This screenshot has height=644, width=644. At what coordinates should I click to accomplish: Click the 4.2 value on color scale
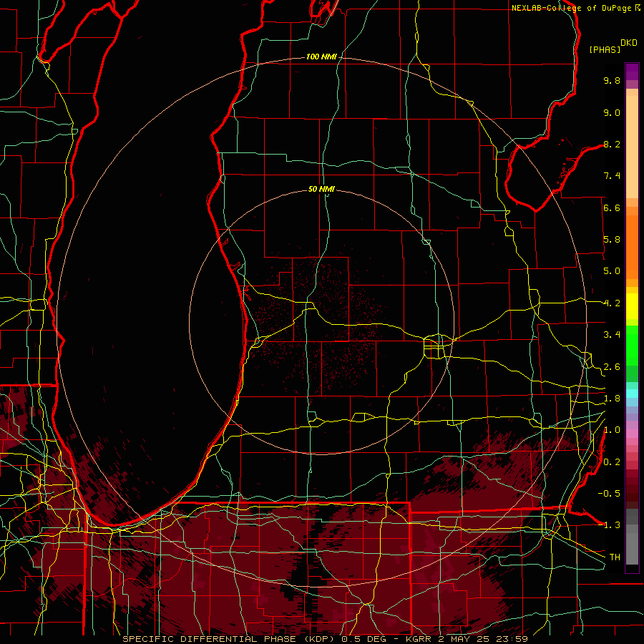(x=612, y=303)
